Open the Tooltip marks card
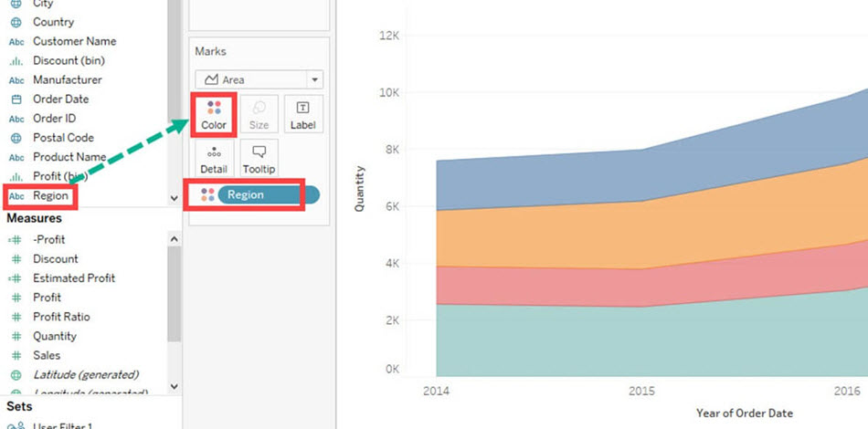The image size is (868, 429). click(259, 159)
